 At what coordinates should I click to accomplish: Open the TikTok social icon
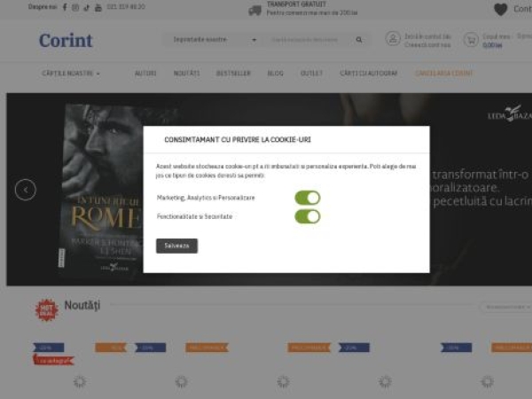[87, 7]
